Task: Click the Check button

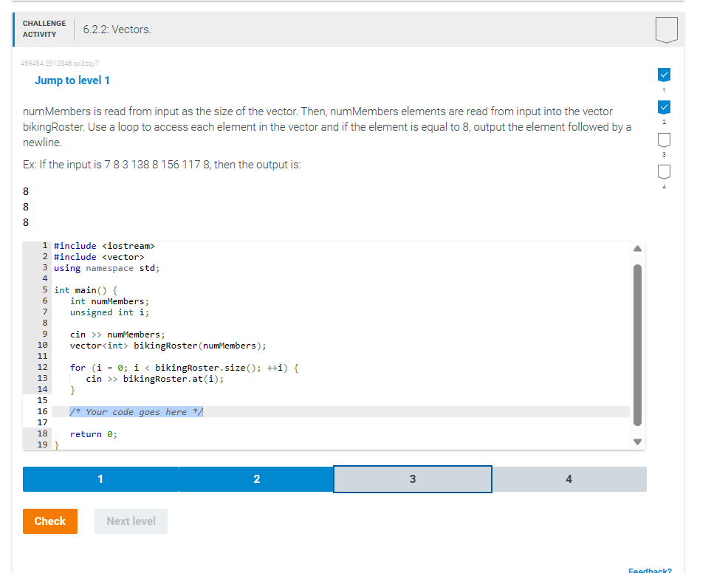Action: click(x=49, y=521)
